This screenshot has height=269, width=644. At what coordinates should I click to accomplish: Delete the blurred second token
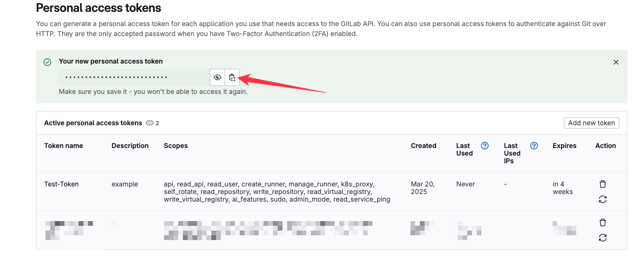[602, 223]
